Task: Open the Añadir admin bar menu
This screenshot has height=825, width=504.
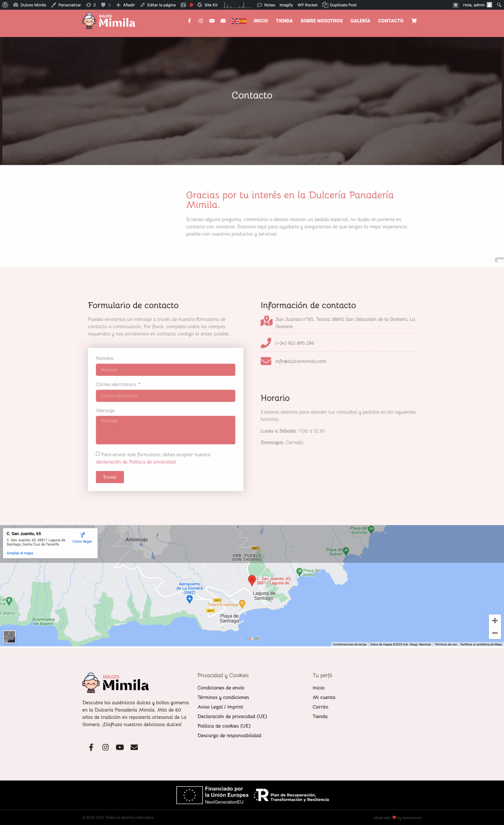Action: [x=125, y=5]
